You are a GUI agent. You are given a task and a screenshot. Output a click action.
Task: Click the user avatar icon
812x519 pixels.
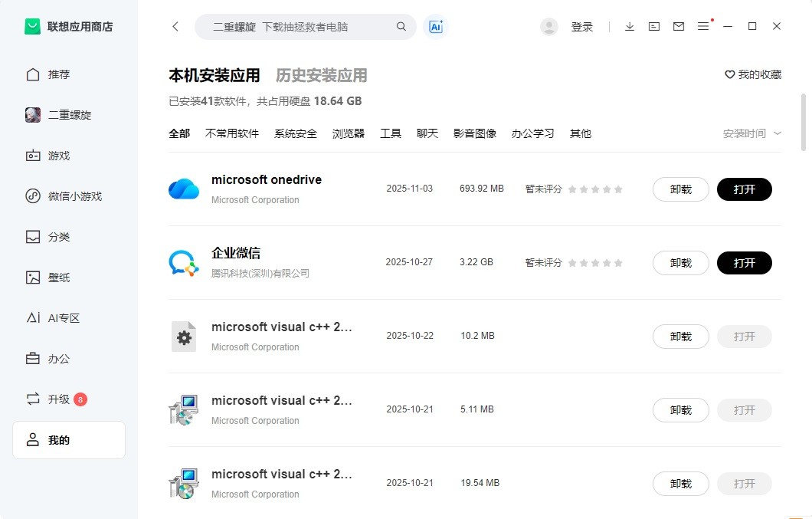coord(549,27)
